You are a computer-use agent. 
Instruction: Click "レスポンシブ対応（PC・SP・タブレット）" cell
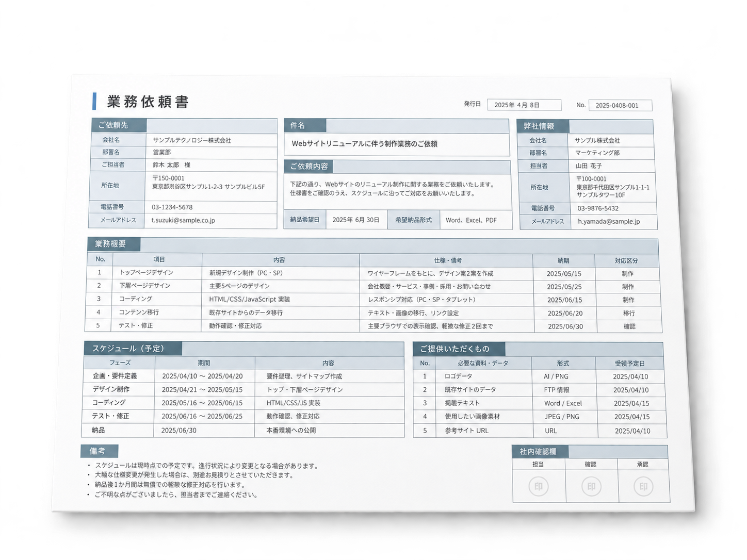click(423, 300)
